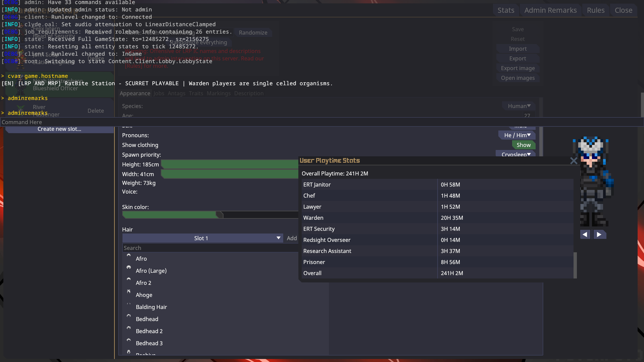Select the Bedhead 3 hairstyle icon
The height and width of the screenshot is (362, 644).
(x=129, y=340)
